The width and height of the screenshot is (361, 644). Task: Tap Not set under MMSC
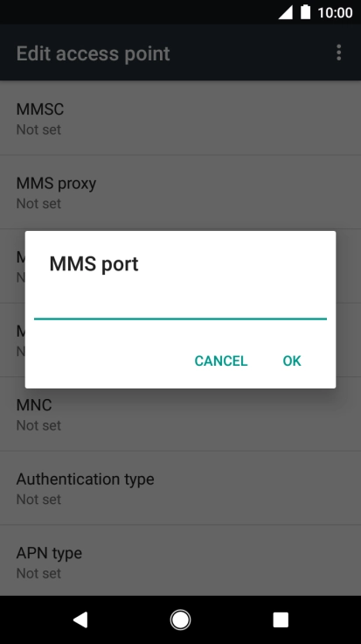coord(38,129)
